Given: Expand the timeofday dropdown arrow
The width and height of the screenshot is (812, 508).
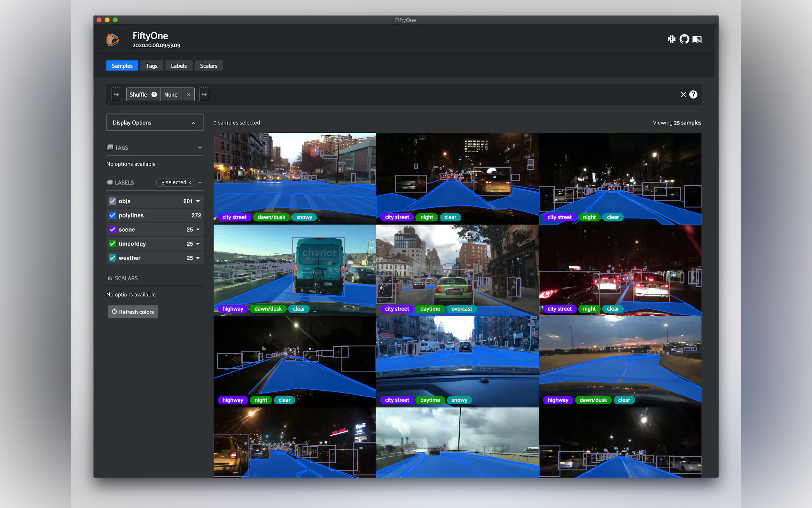Looking at the screenshot, I should 198,244.
